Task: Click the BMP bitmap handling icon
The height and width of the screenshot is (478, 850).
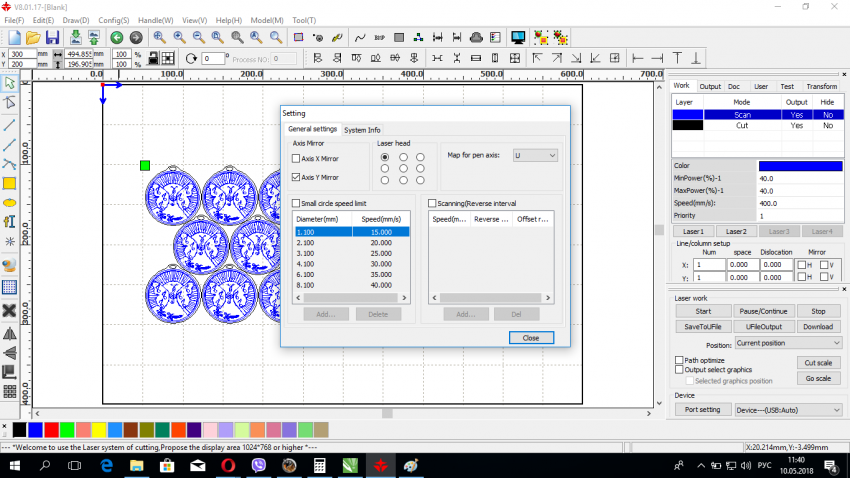Action: pos(379,37)
